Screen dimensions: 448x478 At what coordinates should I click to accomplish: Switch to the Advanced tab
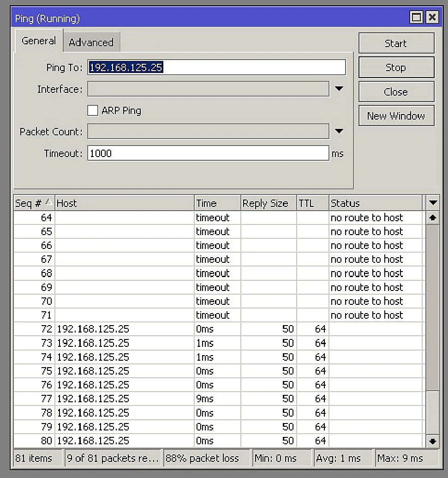pos(91,42)
